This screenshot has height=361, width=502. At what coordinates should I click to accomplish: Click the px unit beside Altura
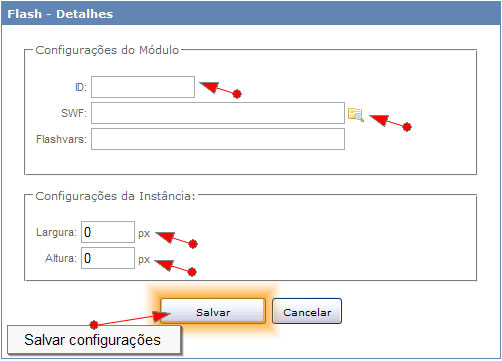pyautogui.click(x=144, y=260)
